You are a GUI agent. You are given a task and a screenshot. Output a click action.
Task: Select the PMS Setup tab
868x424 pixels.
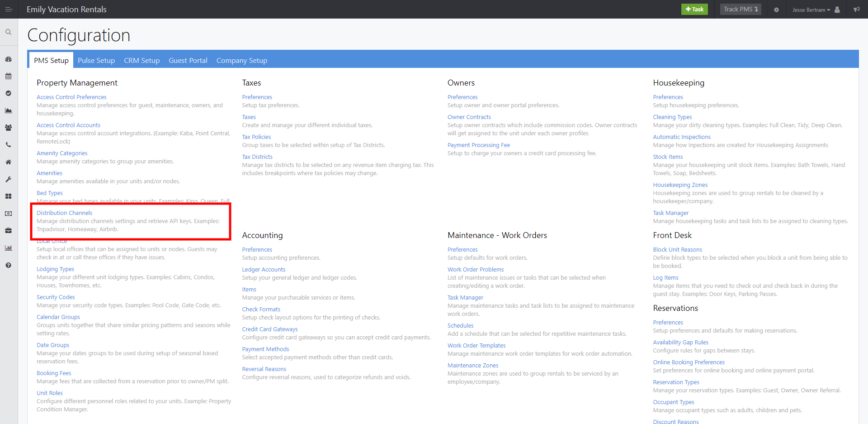click(51, 60)
